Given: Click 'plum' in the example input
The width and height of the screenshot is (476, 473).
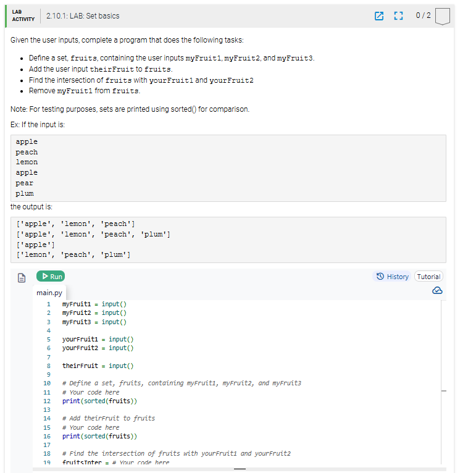Looking at the screenshot, I should [x=25, y=193].
